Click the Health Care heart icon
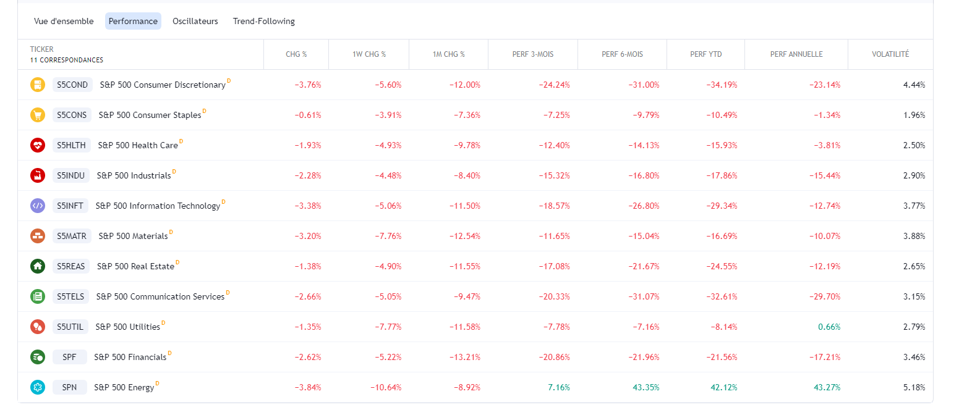The height and width of the screenshot is (415, 980). (38, 145)
